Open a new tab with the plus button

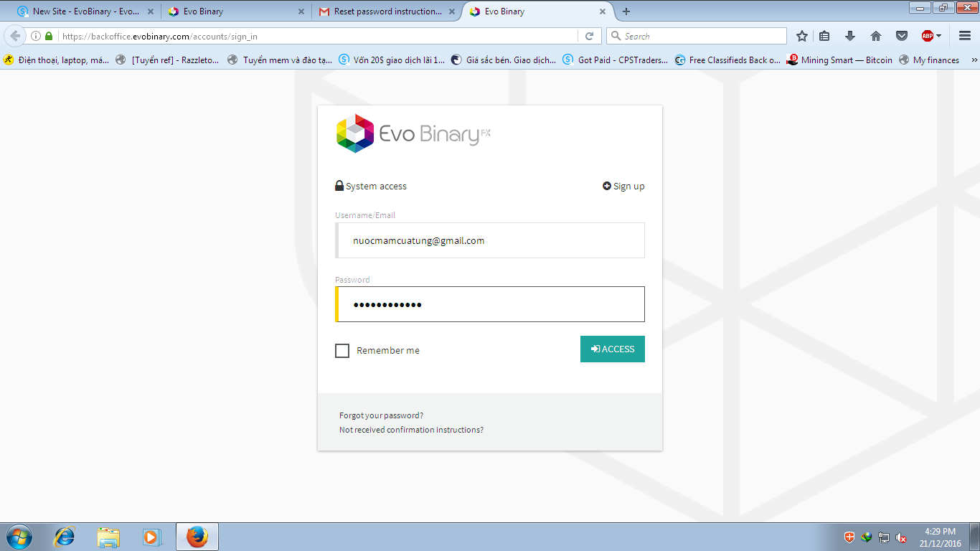coord(626,11)
